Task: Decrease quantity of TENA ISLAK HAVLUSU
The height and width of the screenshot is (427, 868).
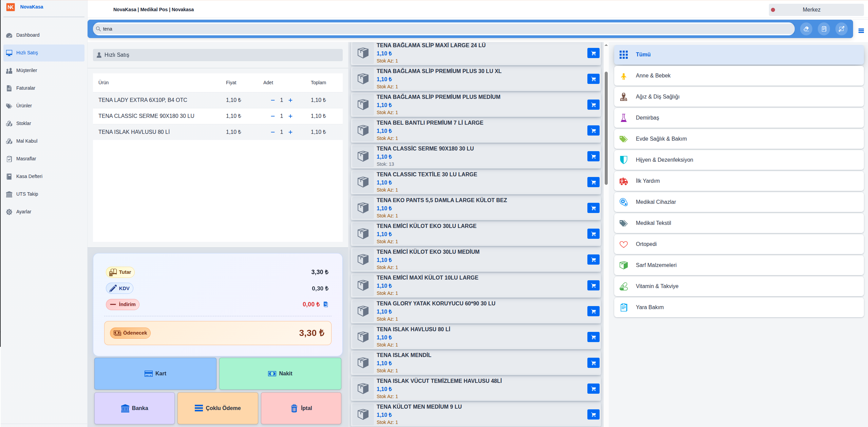Action: point(272,132)
